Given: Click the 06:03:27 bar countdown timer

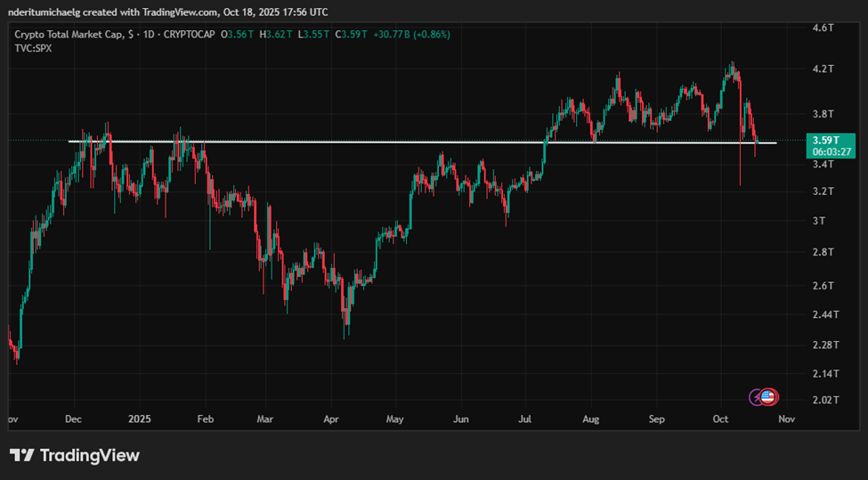Looking at the screenshot, I should click(831, 151).
